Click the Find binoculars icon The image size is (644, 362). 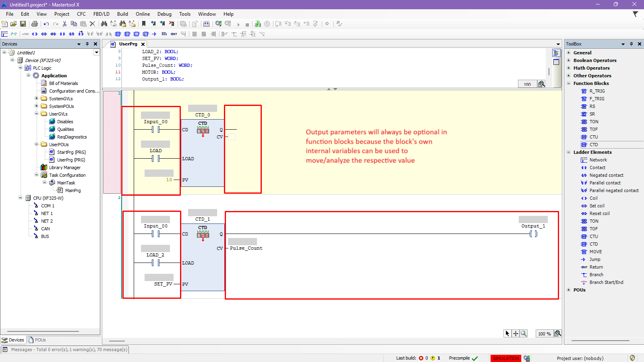tap(104, 24)
